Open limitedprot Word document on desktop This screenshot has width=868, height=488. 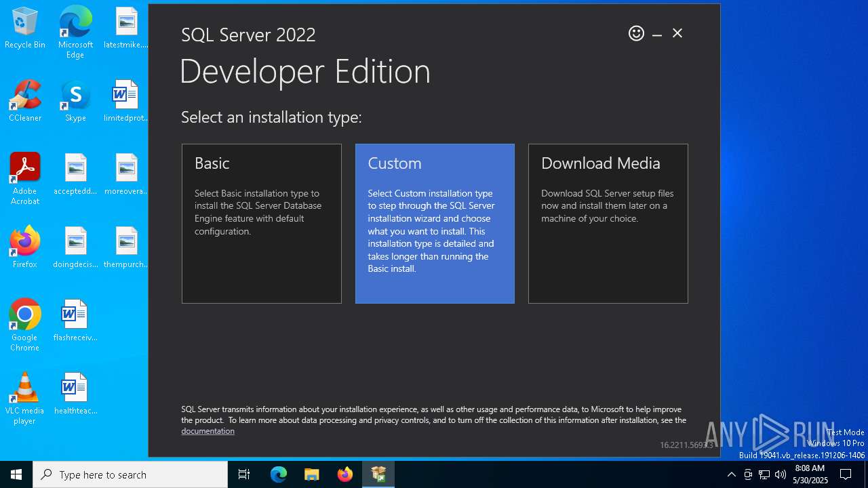126,102
